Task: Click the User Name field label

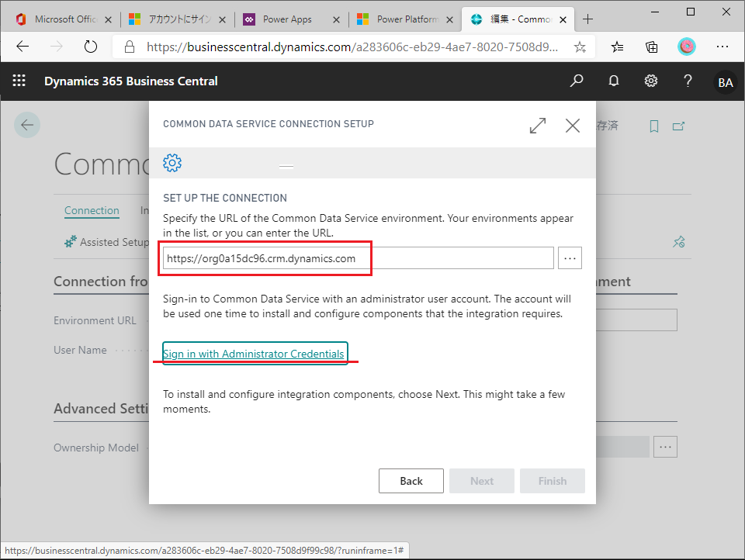Action: 80,350
